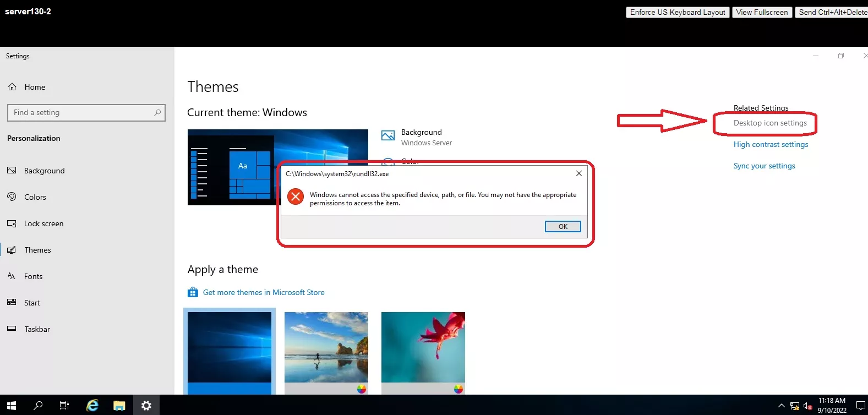Launch Internet Explorer from the taskbar
The image size is (868, 415).
pos(92,406)
